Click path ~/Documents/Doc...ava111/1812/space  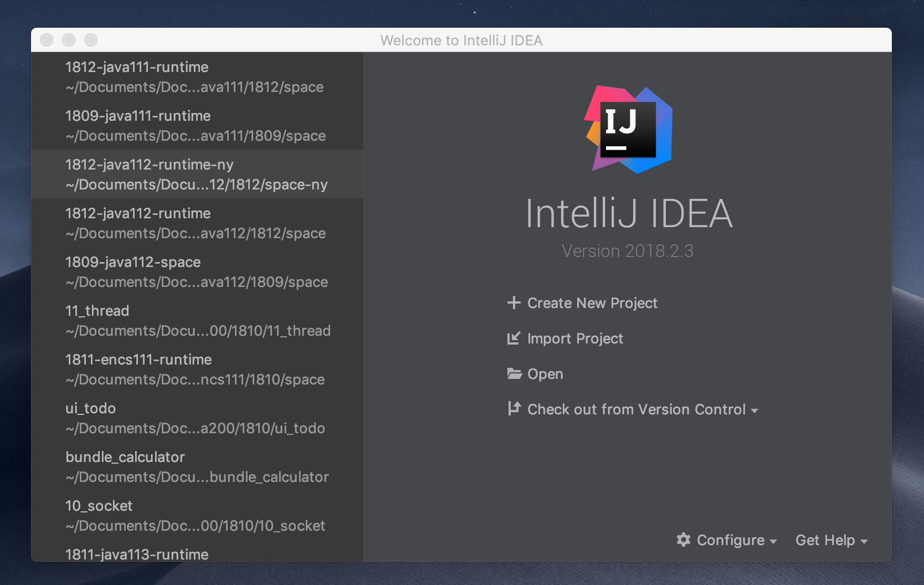194,87
